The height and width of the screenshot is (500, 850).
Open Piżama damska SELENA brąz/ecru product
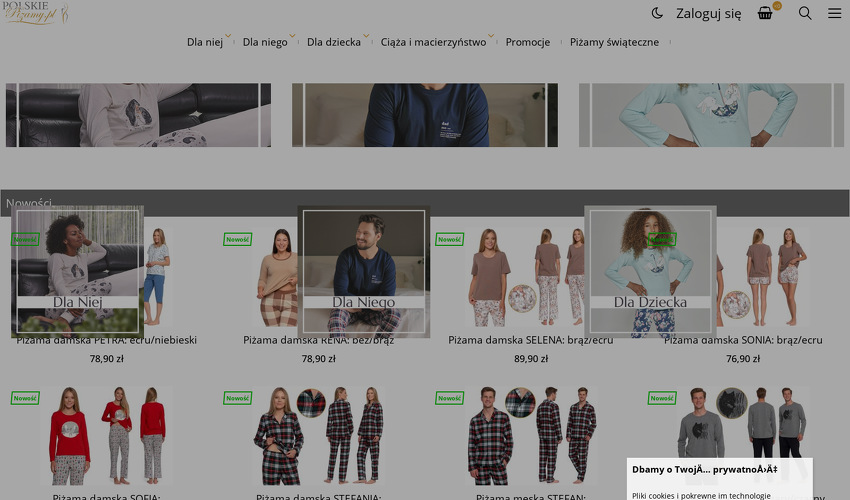[x=530, y=340]
